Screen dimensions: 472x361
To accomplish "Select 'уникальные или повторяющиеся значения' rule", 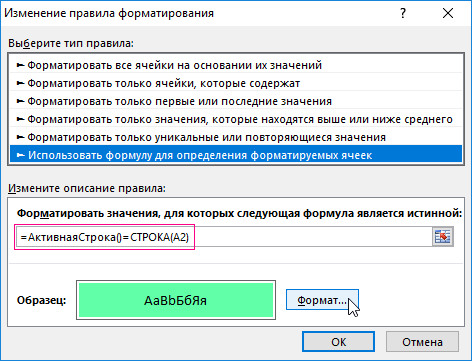I will point(236,137).
